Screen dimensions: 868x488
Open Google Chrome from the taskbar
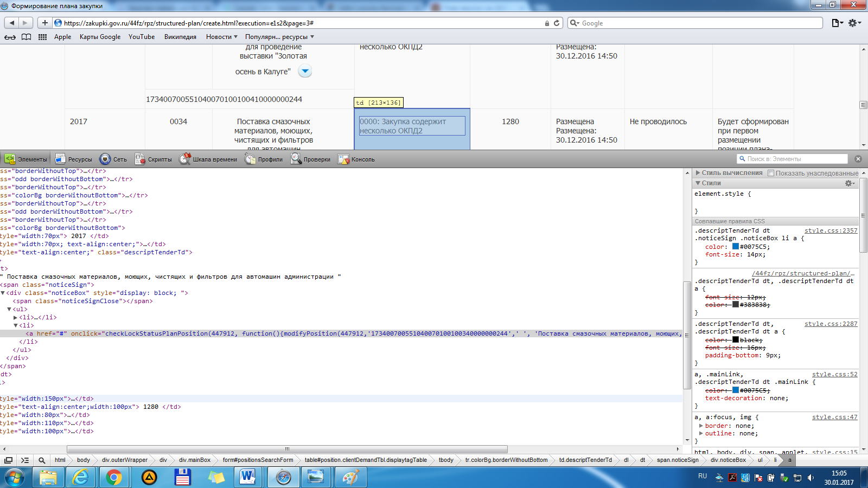[x=114, y=477]
